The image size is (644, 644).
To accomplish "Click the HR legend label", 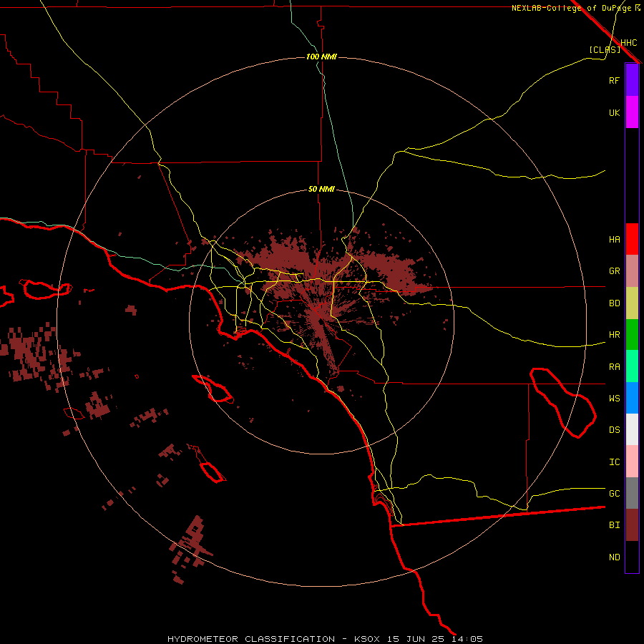I will click(614, 335).
